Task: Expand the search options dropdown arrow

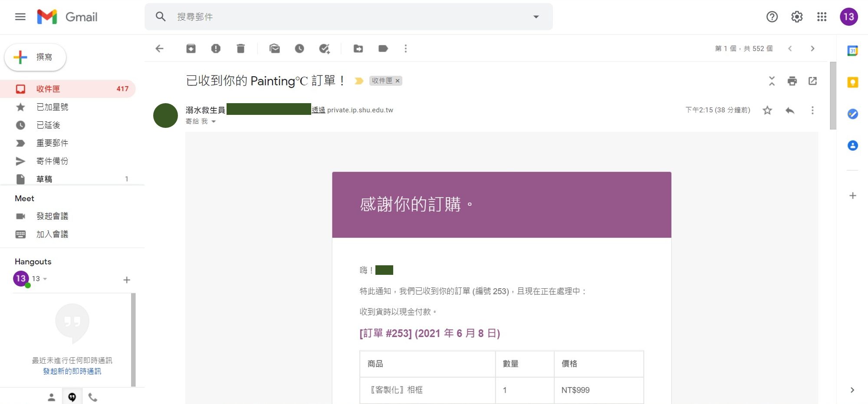Action: (536, 17)
